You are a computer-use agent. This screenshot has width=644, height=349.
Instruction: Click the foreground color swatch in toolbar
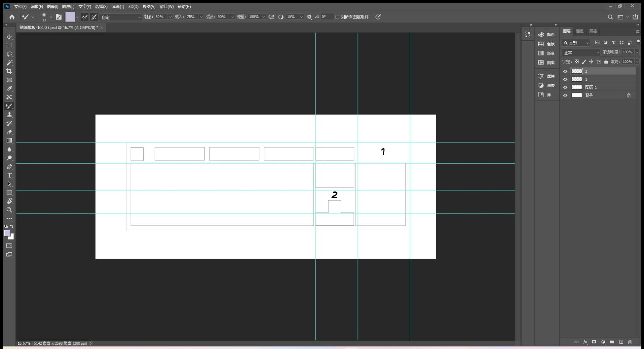pos(7,233)
